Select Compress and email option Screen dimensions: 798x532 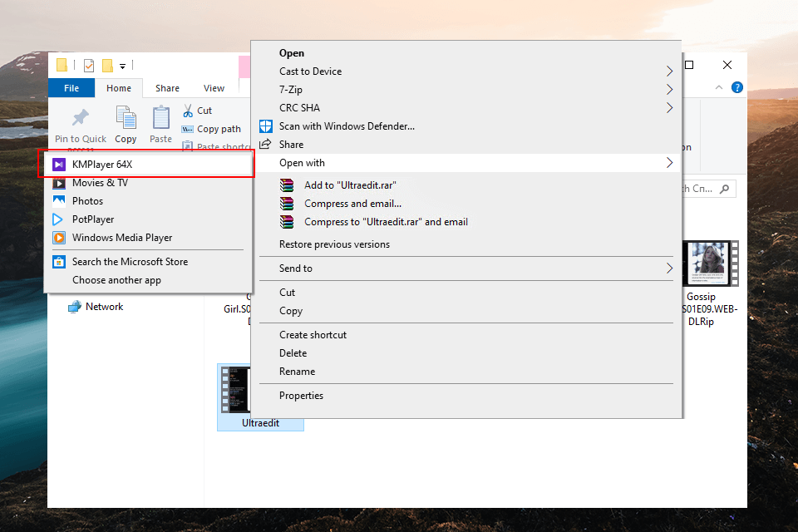pyautogui.click(x=352, y=204)
